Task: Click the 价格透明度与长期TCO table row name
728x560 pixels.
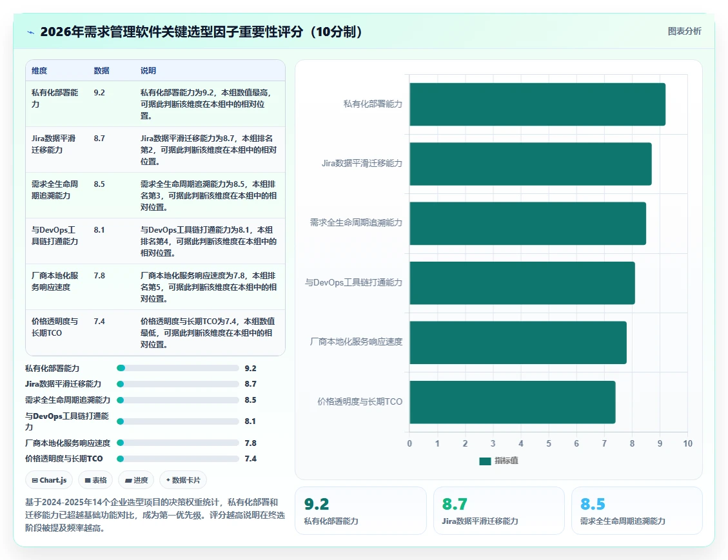Action: click(55, 327)
